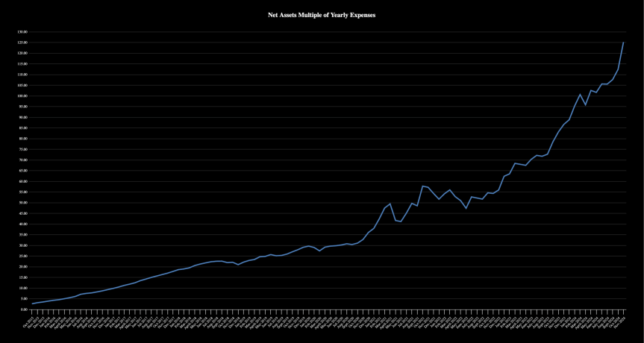644x343 pixels.
Task: Select the 25.00 y-axis label
Action: [22, 256]
